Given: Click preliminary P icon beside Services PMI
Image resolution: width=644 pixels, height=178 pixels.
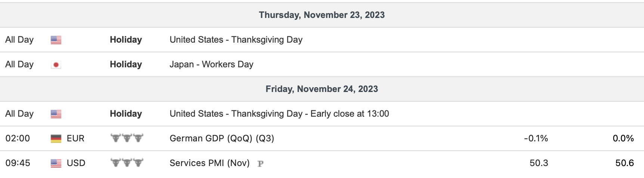Looking at the screenshot, I should pos(260,164).
